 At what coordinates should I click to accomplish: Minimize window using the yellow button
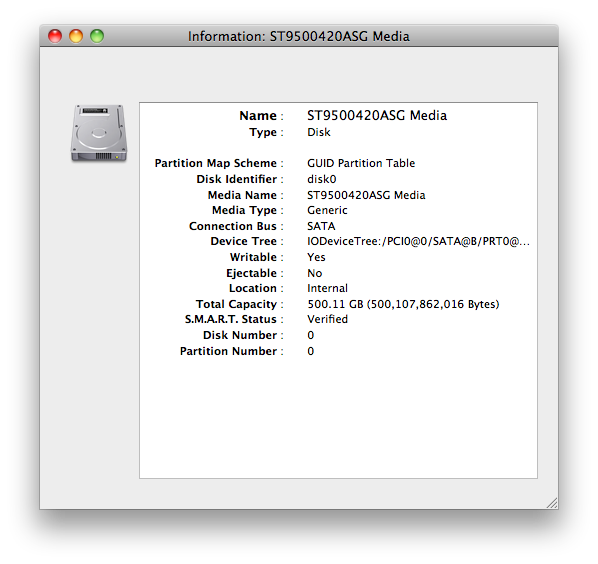(x=76, y=36)
